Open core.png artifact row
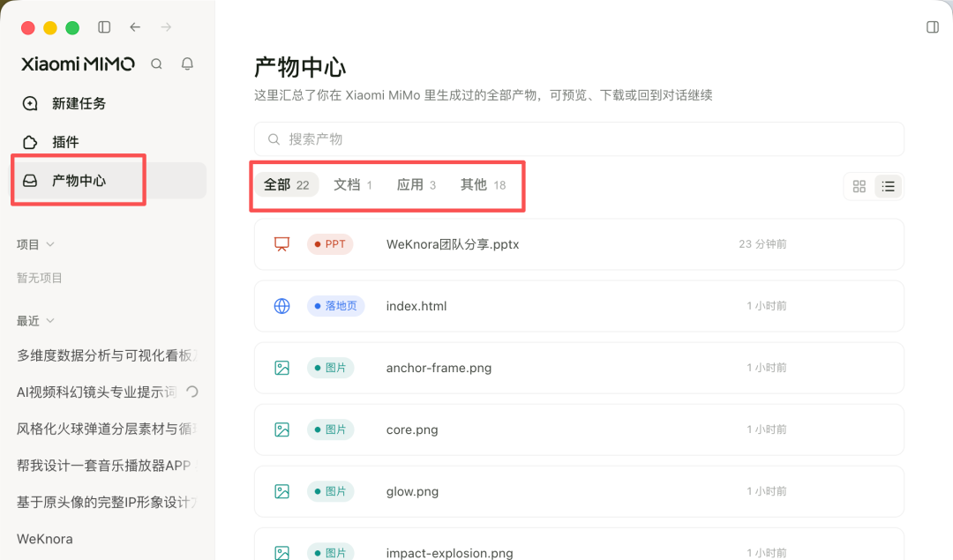Viewport: 953px width, 560px height. coord(579,430)
